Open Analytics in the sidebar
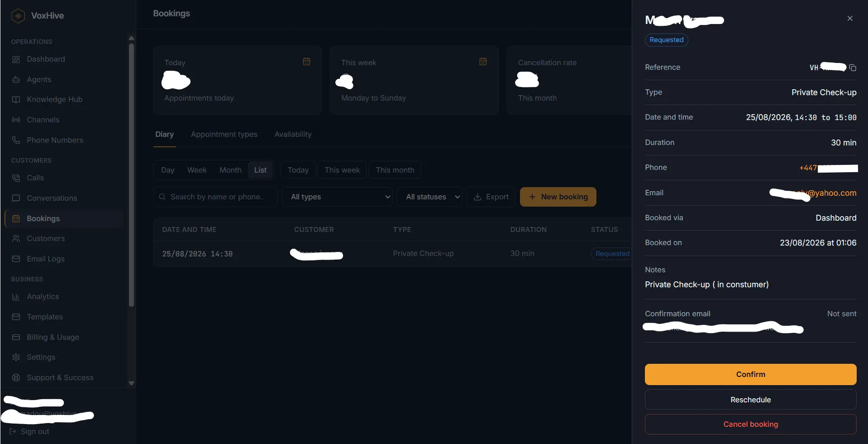868x444 pixels. (x=43, y=296)
